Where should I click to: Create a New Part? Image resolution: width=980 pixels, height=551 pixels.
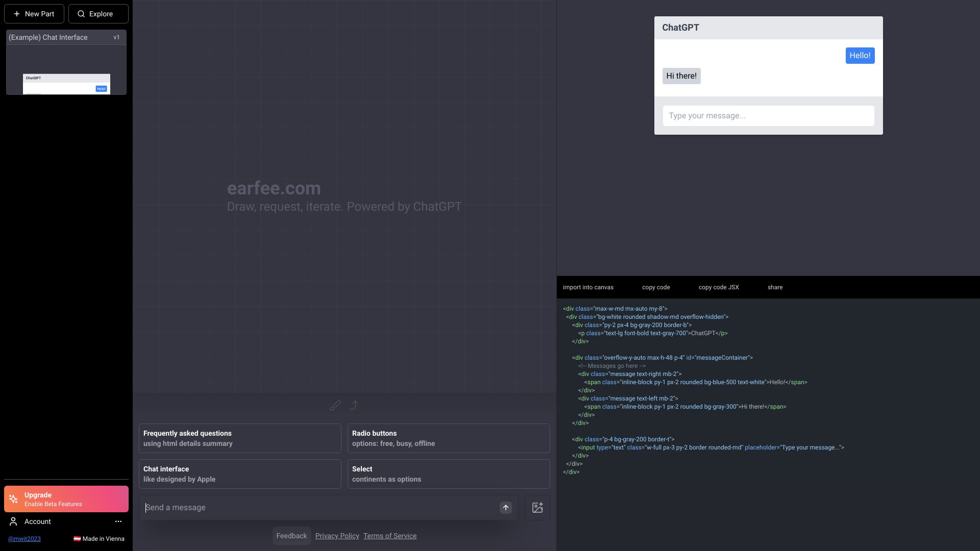(x=34, y=14)
